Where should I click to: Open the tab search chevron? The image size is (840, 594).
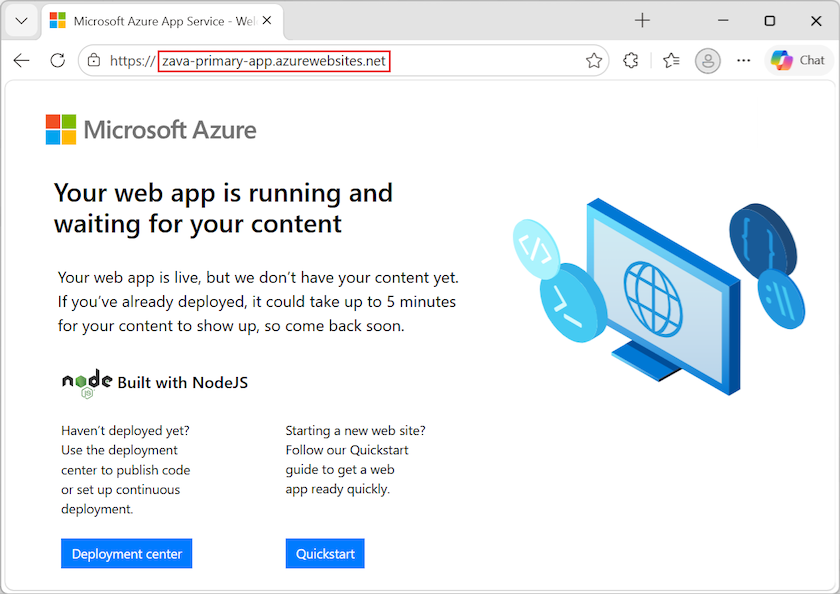20,20
